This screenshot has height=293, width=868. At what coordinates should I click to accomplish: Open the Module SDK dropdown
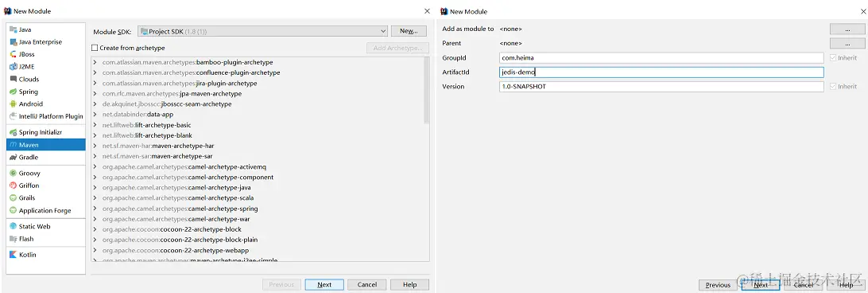[x=262, y=32]
